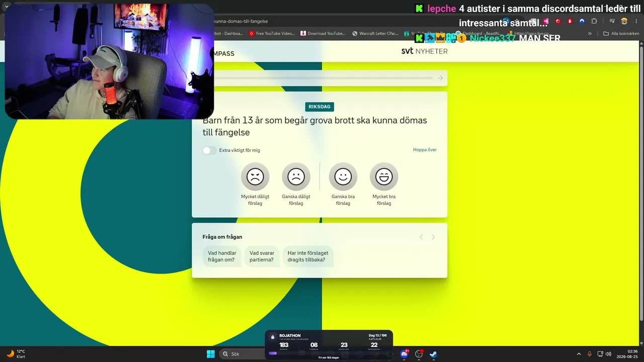644x362 pixels.
Task: Click the microphone tray icon
Action: click(x=590, y=354)
